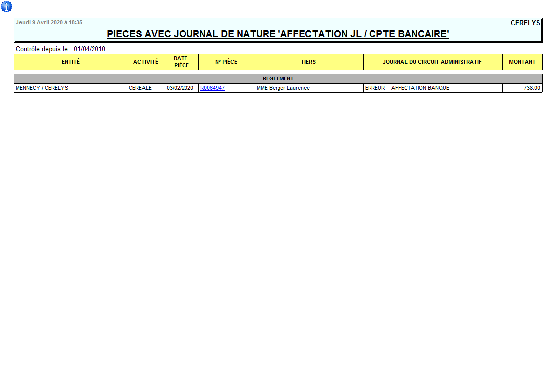Click the JOURNAL DU CIRCUIT ADMINISTRATIF header
The image size is (556, 392).
[432, 62]
